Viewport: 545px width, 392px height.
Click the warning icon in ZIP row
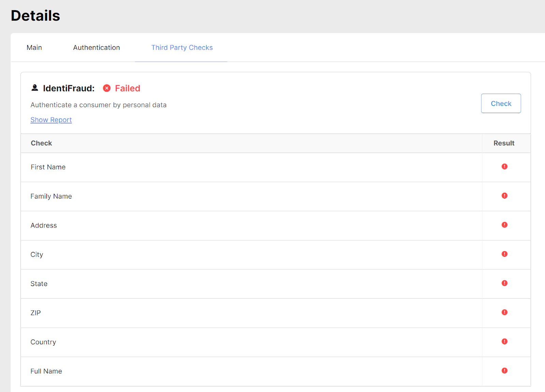504,312
